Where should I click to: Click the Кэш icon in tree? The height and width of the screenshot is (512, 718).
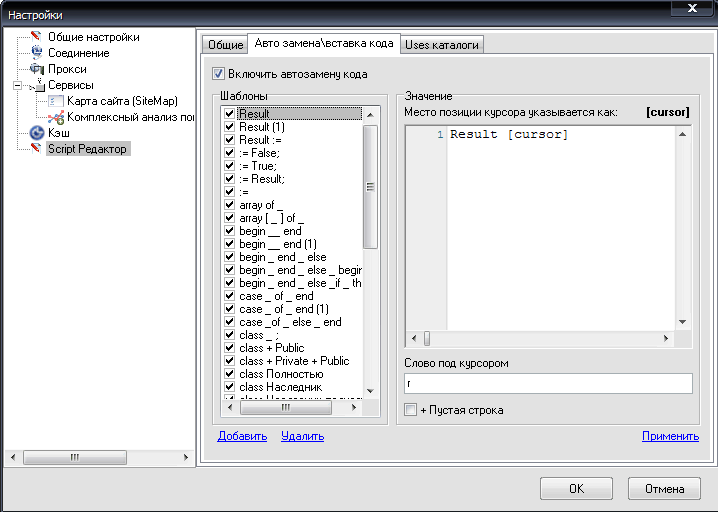pyautogui.click(x=36, y=133)
